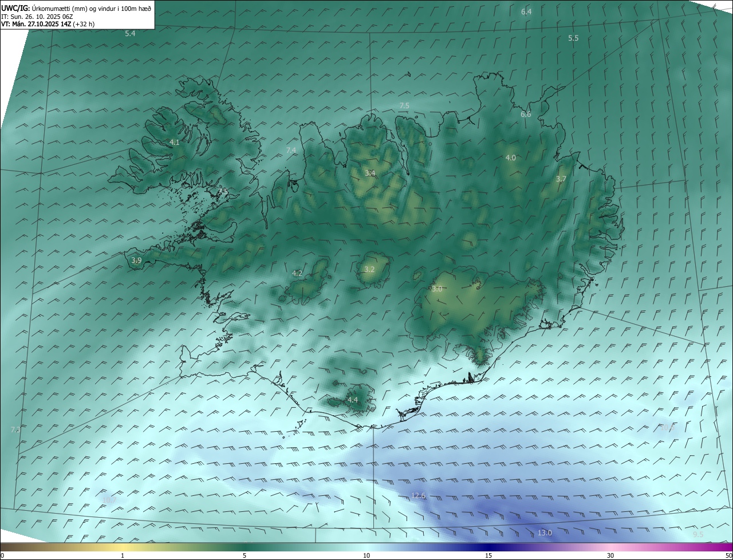Viewport: 733px width, 560px height.
Task: Click the 1 tick on the color legend
Action: tap(123, 555)
